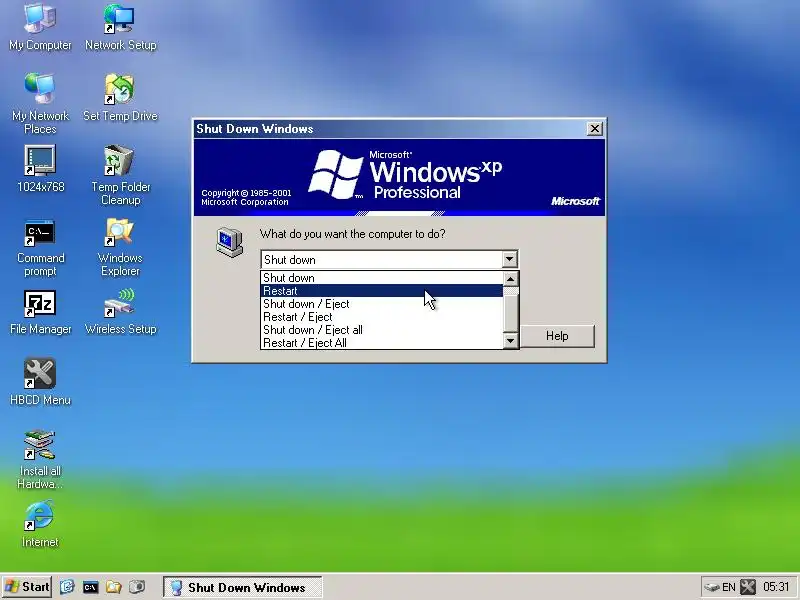Choose Restart from the list
Image resolution: width=800 pixels, height=600 pixels.
pyautogui.click(x=382, y=291)
